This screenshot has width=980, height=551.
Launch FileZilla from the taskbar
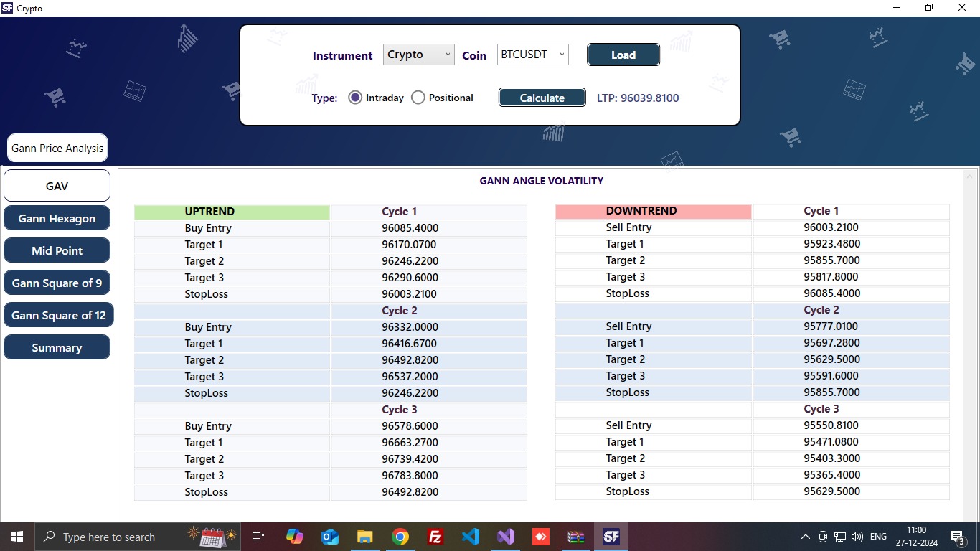point(435,537)
